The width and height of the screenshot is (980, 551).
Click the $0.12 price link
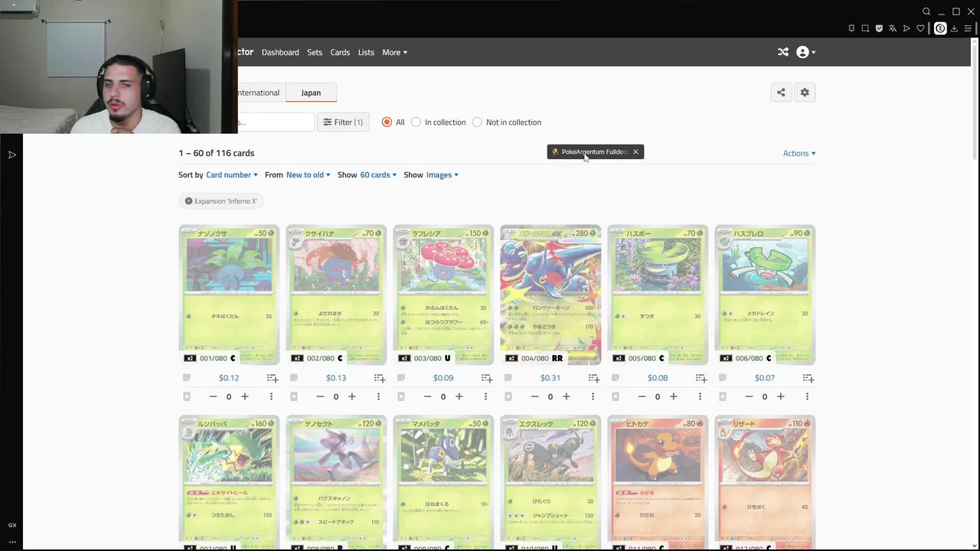pos(229,378)
